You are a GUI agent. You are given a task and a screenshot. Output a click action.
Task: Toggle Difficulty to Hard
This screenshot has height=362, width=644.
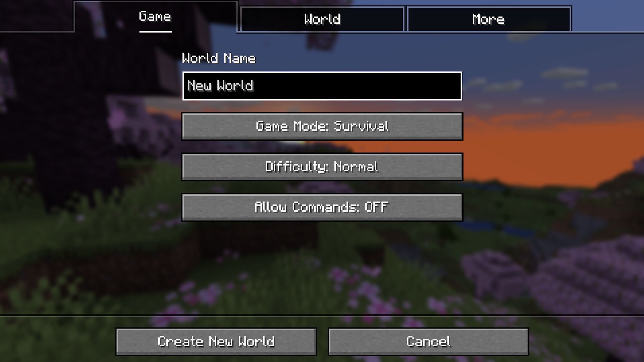[322, 167]
